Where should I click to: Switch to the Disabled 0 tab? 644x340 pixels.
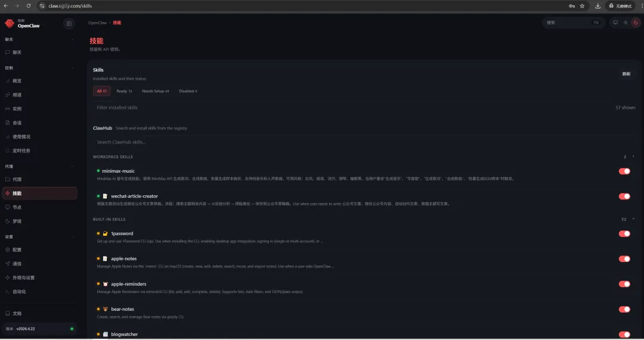click(x=188, y=91)
